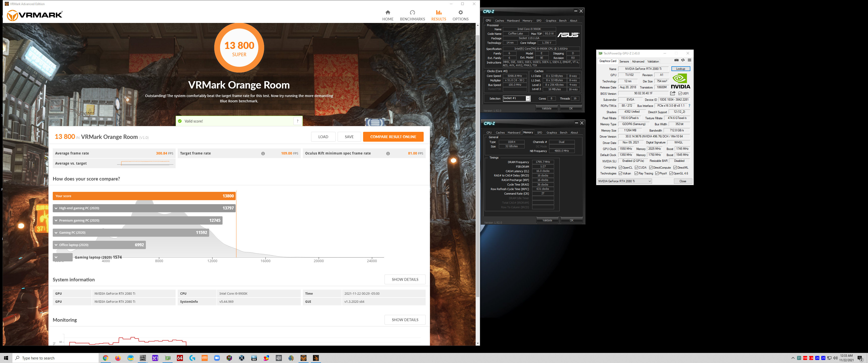This screenshot has height=363, width=868.
Task: Open the GPU selector dropdown in GPU-Z
Action: (625, 181)
